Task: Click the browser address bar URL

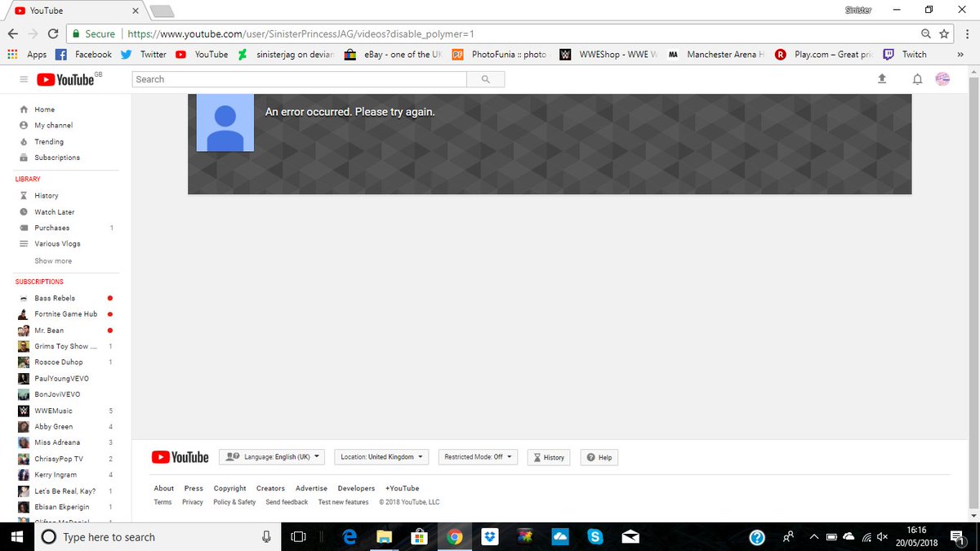Action: point(301,34)
